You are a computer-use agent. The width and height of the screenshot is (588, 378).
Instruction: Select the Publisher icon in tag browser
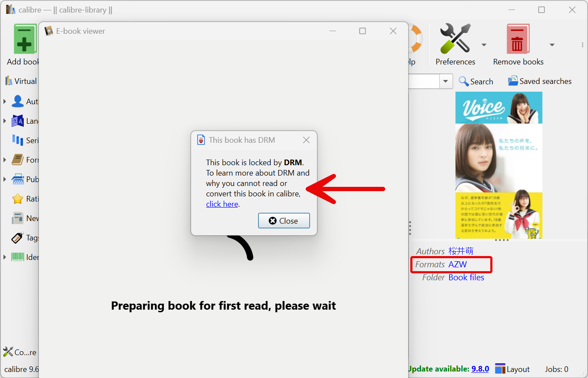(x=18, y=179)
